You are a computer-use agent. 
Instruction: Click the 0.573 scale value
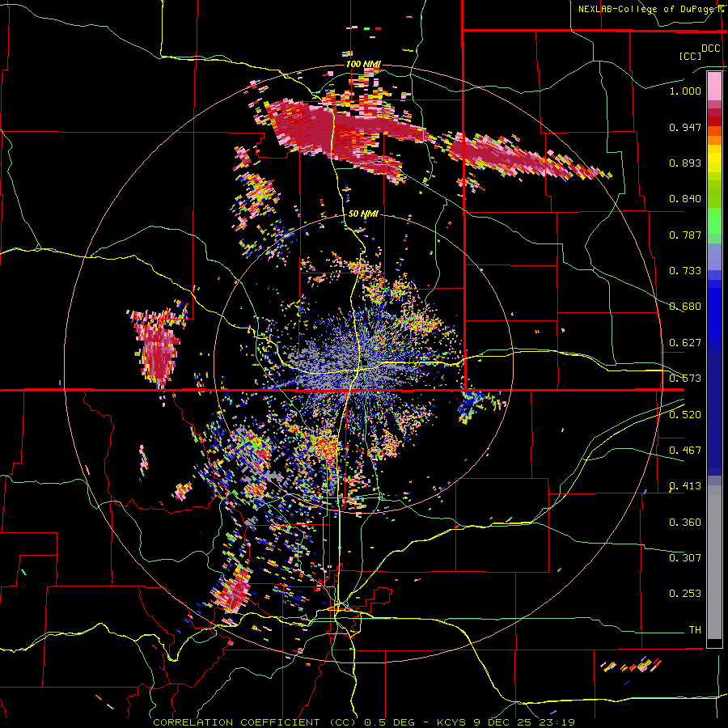click(x=685, y=379)
